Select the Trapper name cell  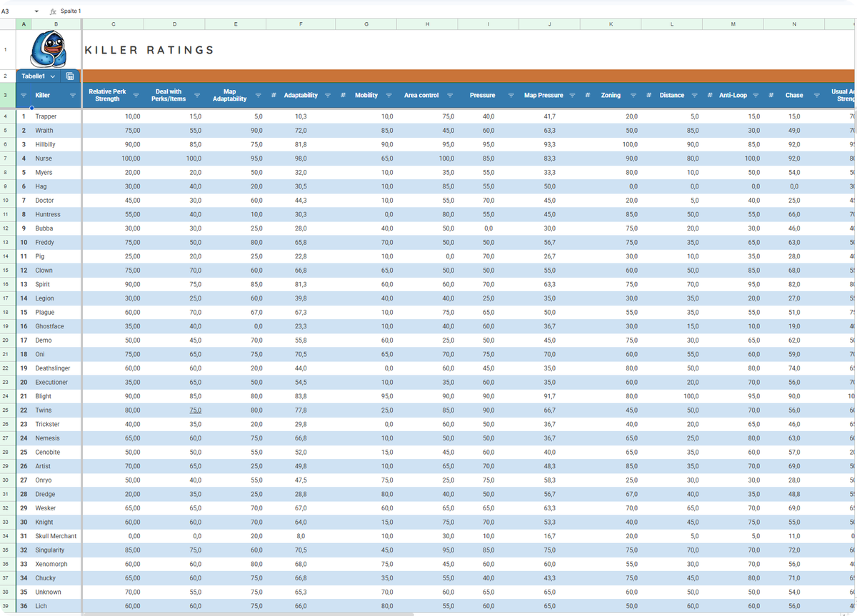pos(56,116)
